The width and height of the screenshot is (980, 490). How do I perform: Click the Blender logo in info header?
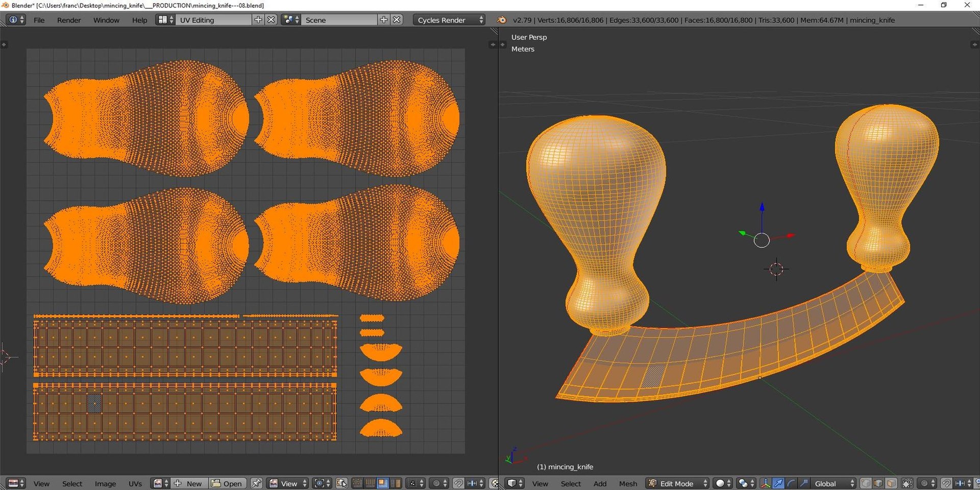coord(502,20)
